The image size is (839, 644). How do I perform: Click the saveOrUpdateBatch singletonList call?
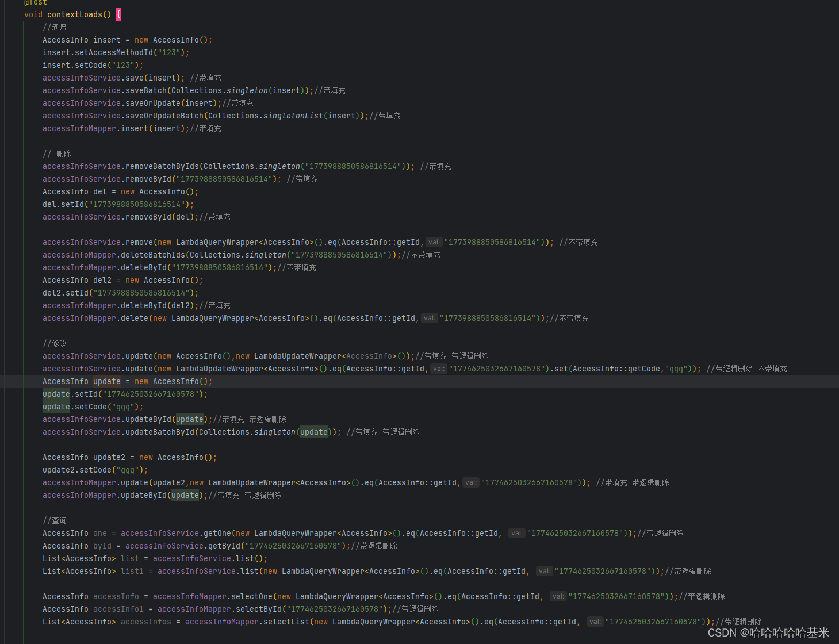click(x=206, y=116)
